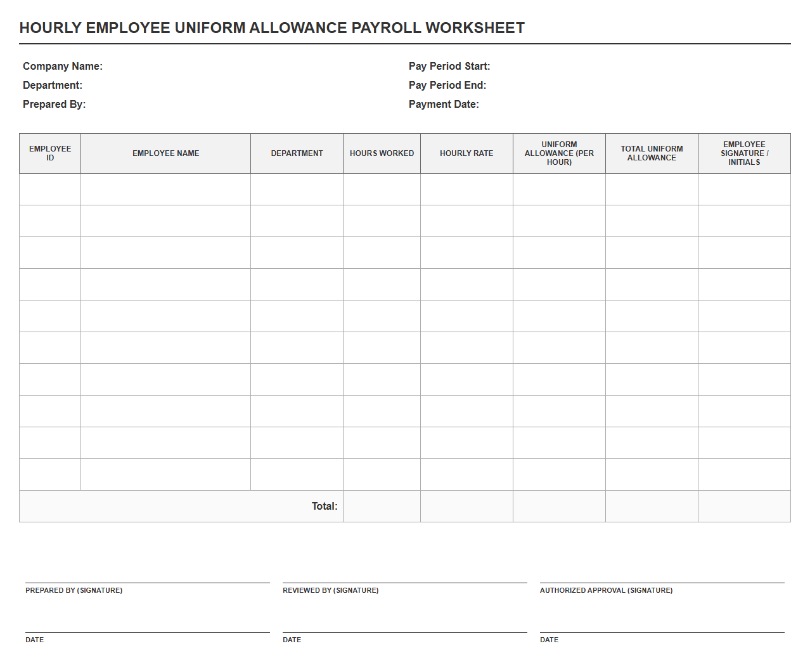810x672 pixels.
Task: Select the Uniform Allowance (Per Hour) header
Action: click(x=559, y=153)
